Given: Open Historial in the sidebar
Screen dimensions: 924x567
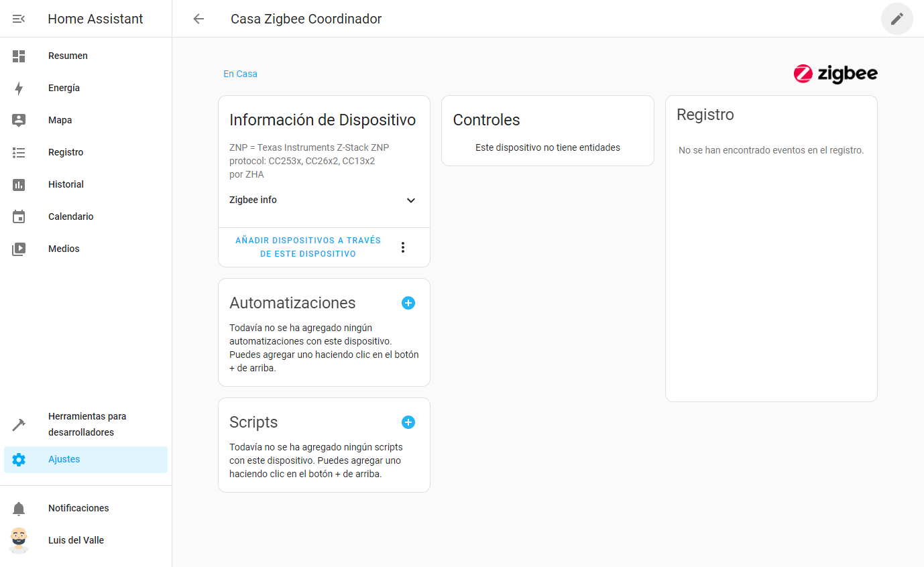Looking at the screenshot, I should click(66, 185).
